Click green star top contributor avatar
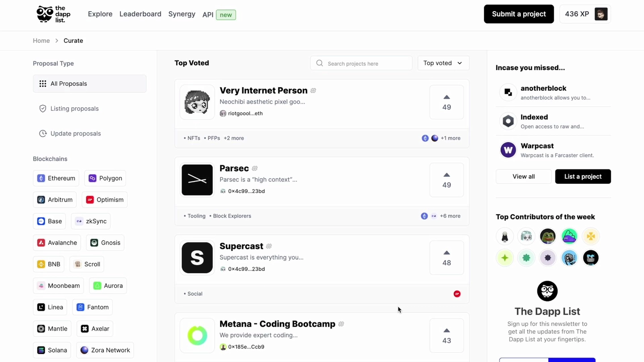644x362 pixels. (x=504, y=257)
